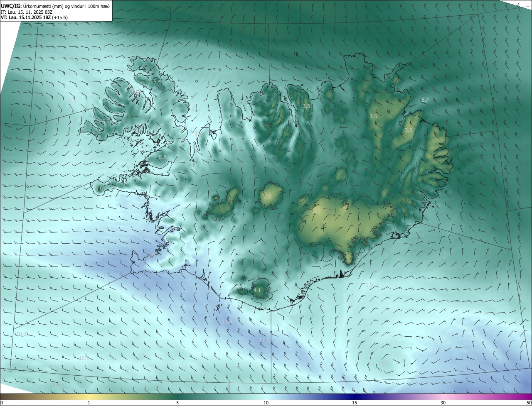Click the line "IT: Lau. 15. 11. 2025 03Z"
The height and width of the screenshot is (406, 532).
[x=27, y=12]
